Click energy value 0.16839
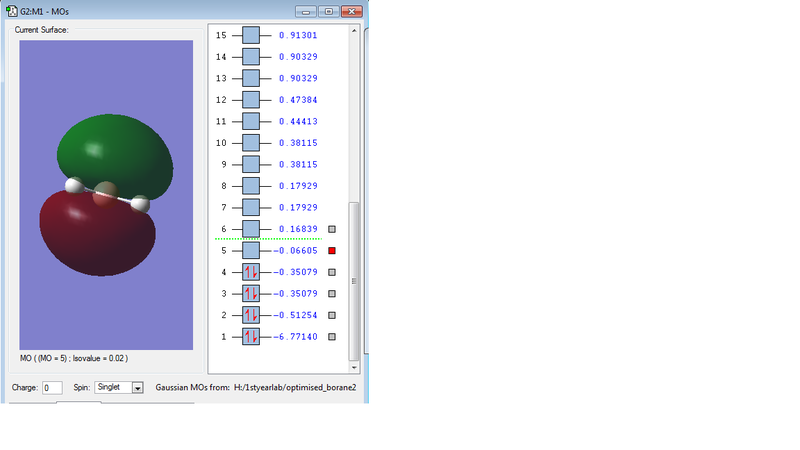 click(298, 229)
